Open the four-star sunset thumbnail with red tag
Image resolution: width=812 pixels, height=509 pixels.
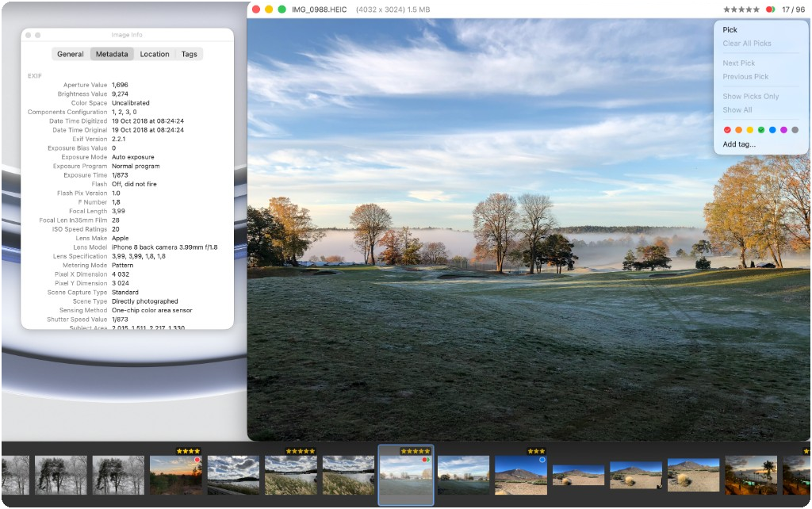176,475
